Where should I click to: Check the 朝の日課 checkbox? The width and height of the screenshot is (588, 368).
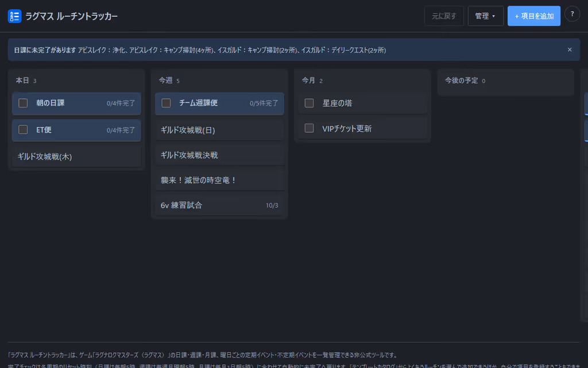click(x=23, y=103)
